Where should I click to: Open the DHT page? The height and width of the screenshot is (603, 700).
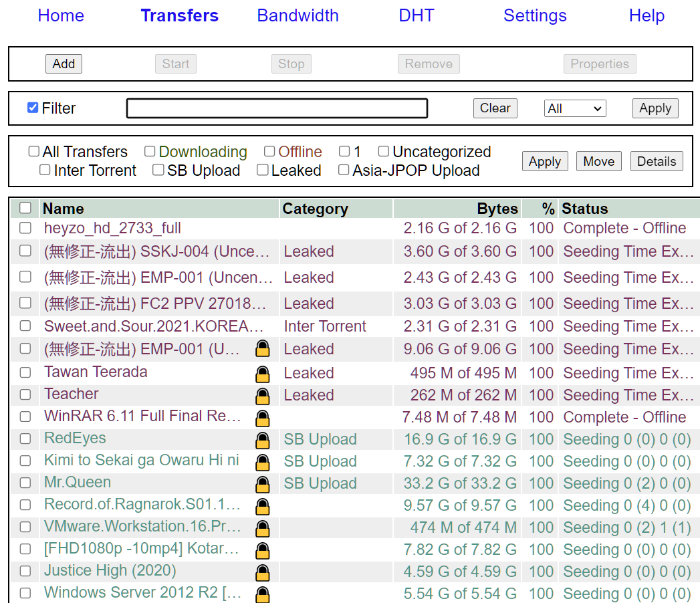pyautogui.click(x=416, y=16)
